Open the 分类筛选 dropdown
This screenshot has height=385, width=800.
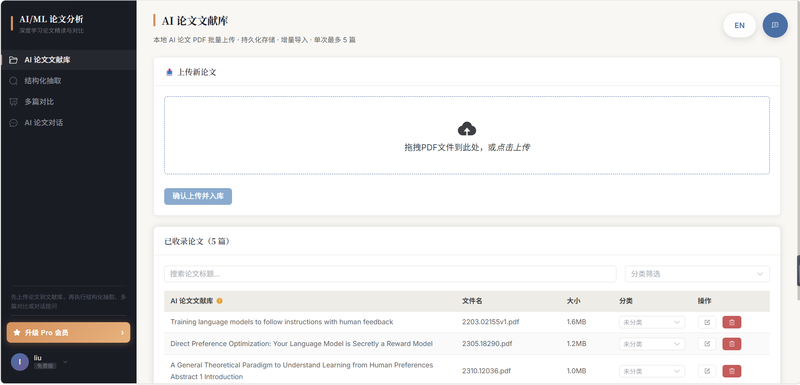tap(697, 274)
